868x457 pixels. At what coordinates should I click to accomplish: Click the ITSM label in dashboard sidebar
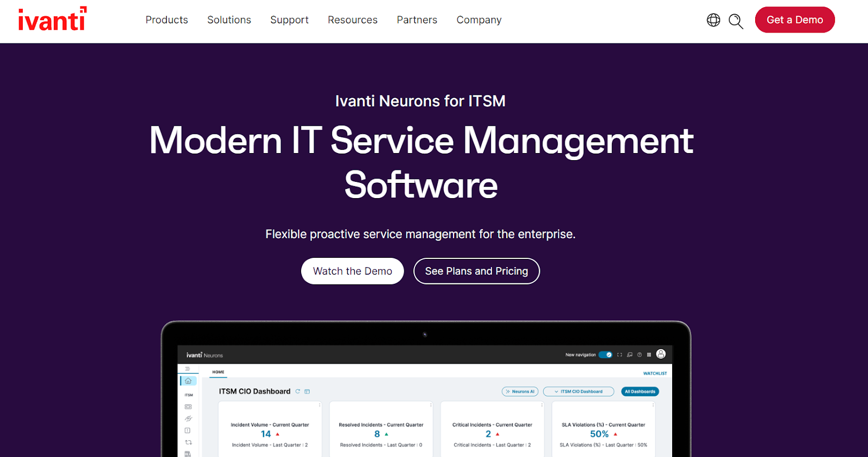189,395
